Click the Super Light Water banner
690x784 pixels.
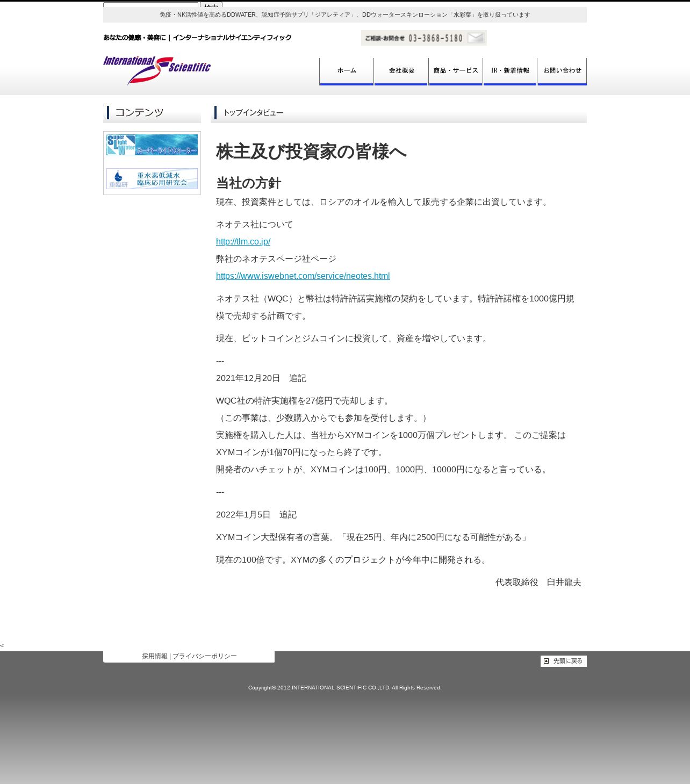coord(152,145)
